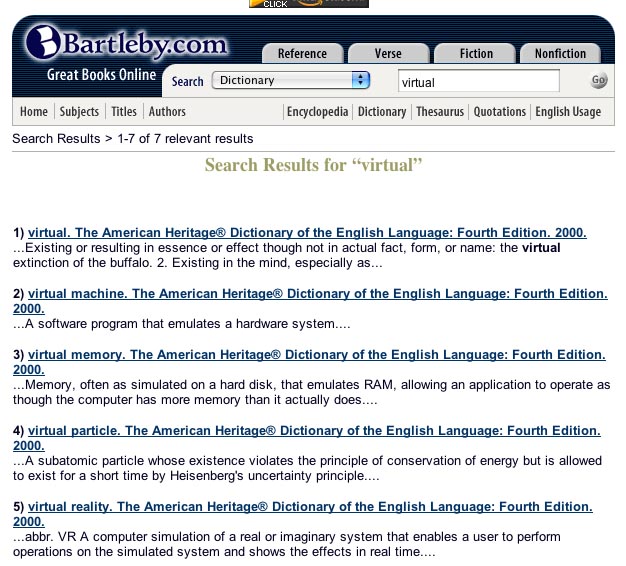Viewport: 626px width, 566px height.
Task: Click the "Great Books Online" tagline
Action: tap(101, 75)
